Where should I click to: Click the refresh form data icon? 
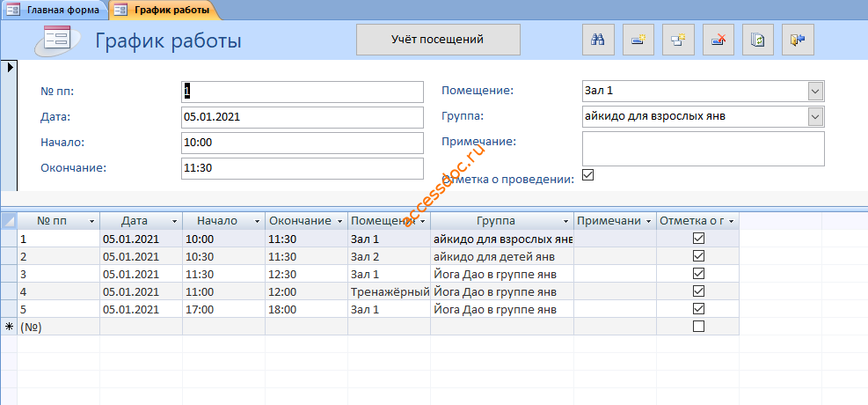point(758,40)
